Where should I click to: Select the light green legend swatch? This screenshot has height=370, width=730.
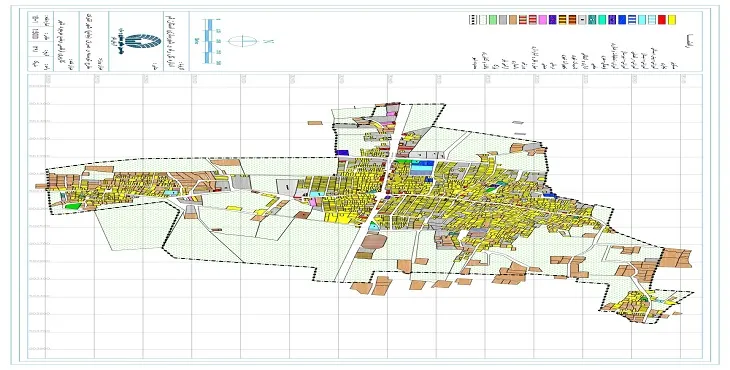(x=493, y=20)
